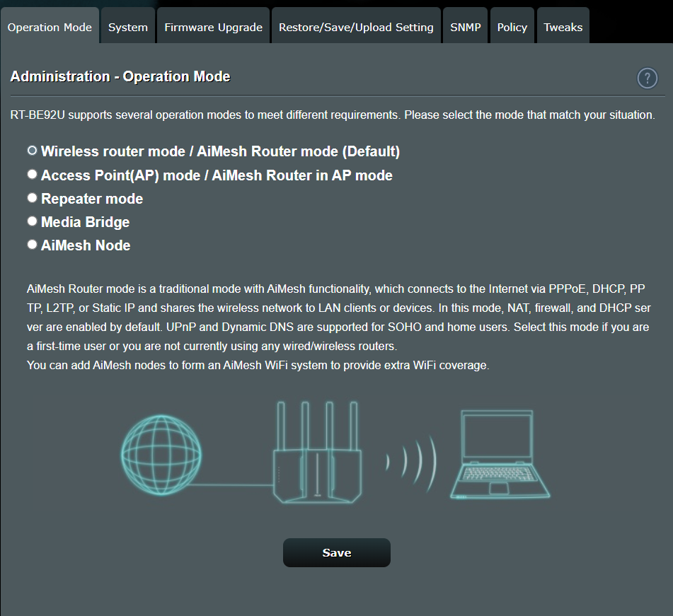Select Access Point(AP) mode radio button

32,174
